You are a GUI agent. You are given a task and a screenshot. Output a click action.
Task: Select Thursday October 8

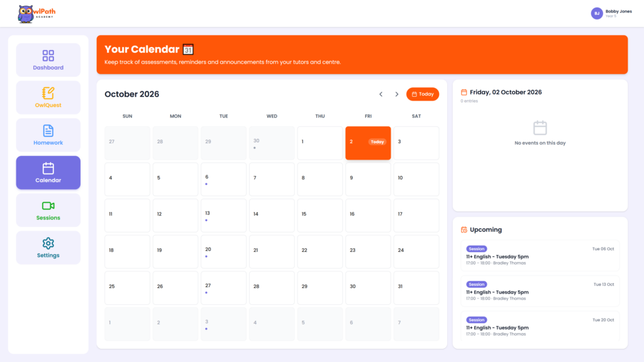320,179
